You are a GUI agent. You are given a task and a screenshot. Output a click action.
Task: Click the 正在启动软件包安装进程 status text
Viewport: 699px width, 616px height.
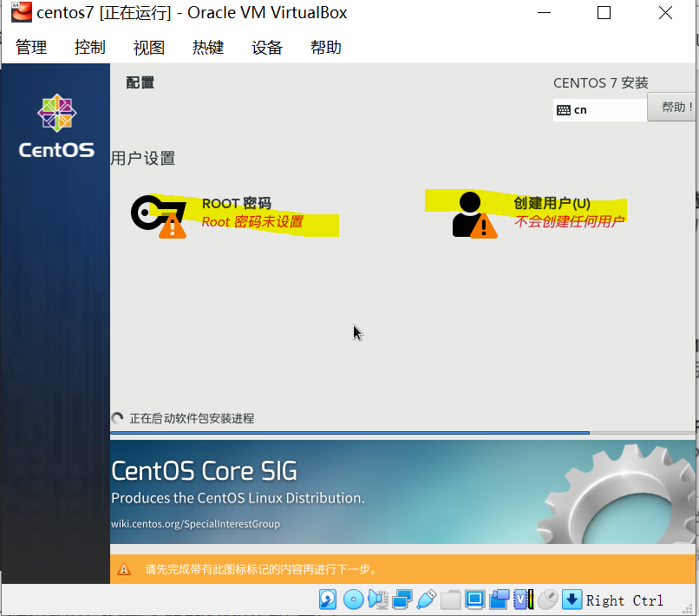point(193,418)
